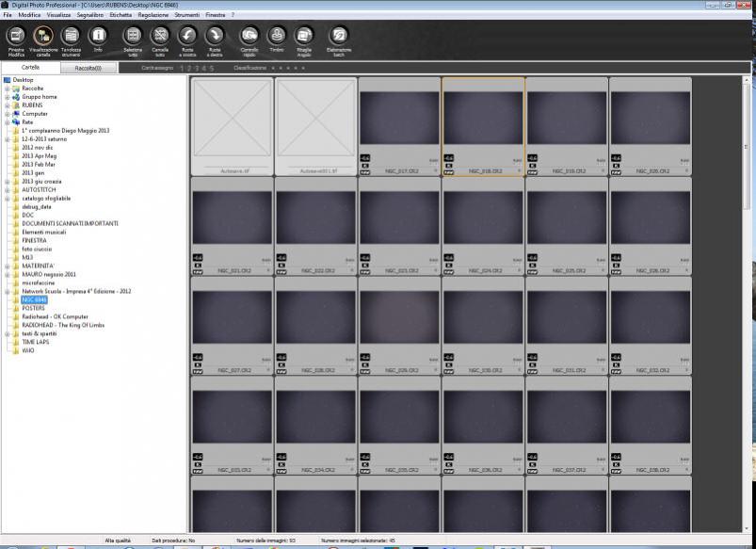Image resolution: width=756 pixels, height=549 pixels.
Task: Click Ruota a sinistra rotate icon
Action: [x=187, y=38]
